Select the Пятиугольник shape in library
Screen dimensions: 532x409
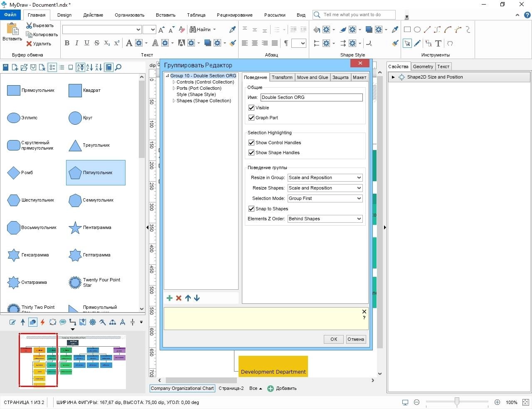pyautogui.click(x=96, y=172)
